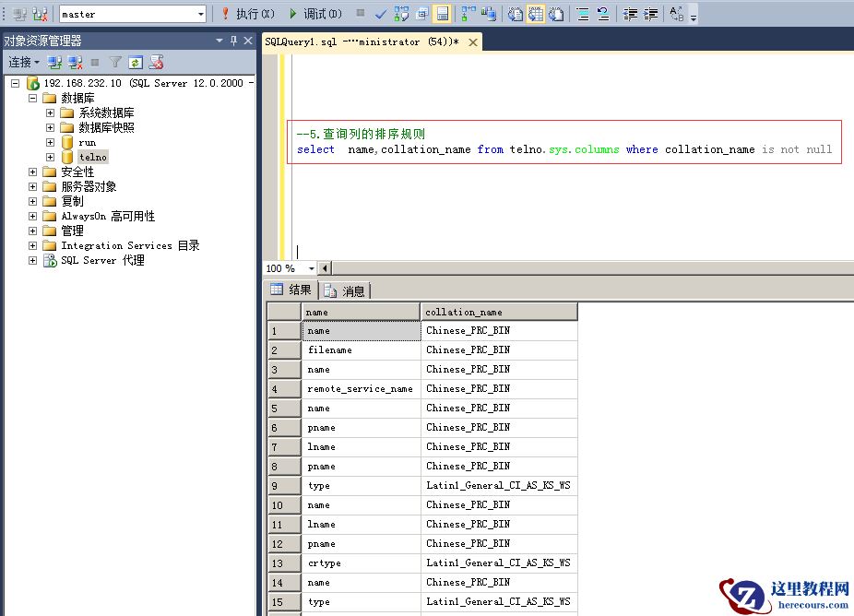Collapse the 数据库 folder node

click(x=33, y=99)
